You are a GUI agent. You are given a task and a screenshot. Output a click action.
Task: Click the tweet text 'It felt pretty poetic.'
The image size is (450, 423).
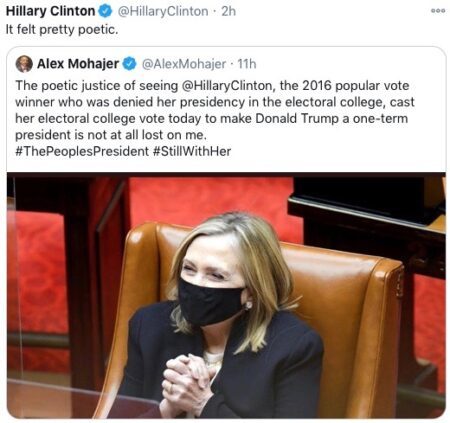[x=62, y=30]
